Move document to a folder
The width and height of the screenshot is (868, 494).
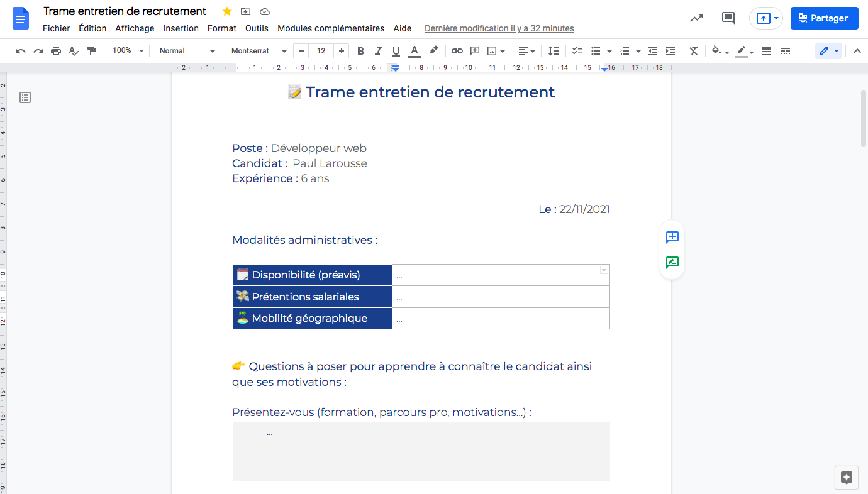(246, 11)
